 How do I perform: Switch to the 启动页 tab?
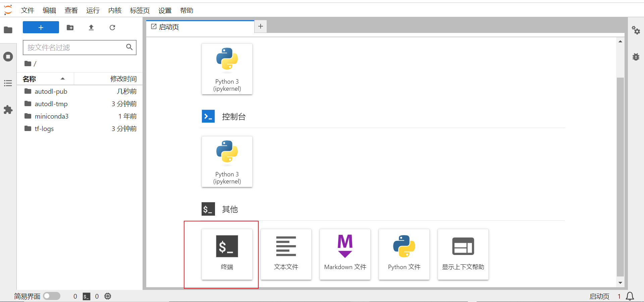tap(200, 27)
